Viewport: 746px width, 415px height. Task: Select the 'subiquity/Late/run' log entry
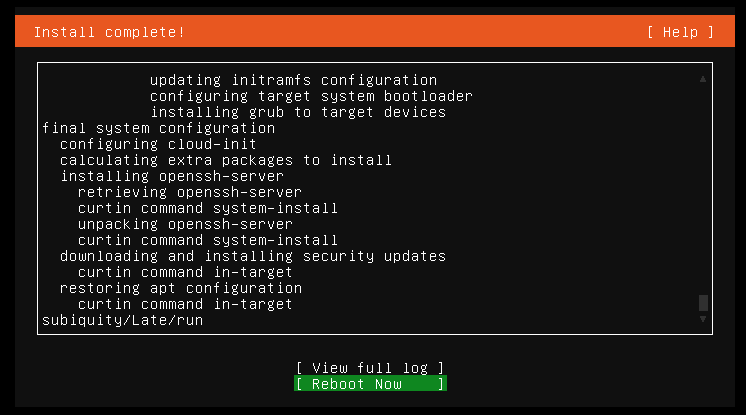click(x=123, y=320)
